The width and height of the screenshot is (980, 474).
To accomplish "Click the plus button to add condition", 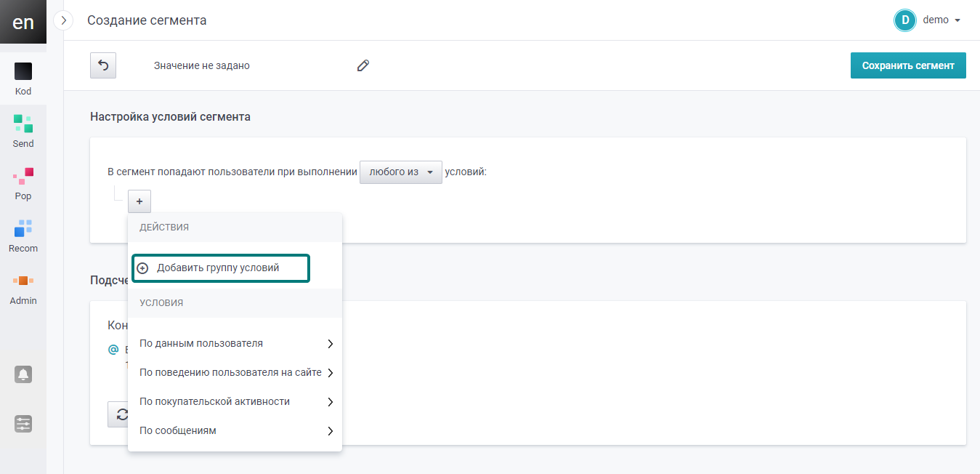I will click(x=139, y=201).
